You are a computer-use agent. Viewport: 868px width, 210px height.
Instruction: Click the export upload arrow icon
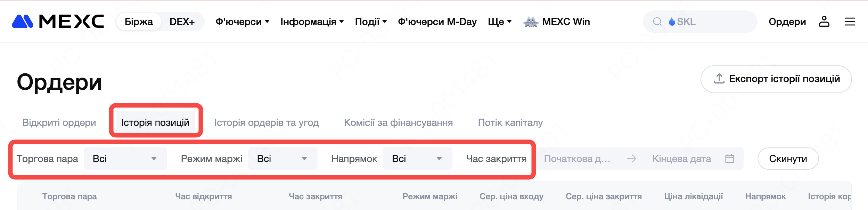pyautogui.click(x=719, y=79)
